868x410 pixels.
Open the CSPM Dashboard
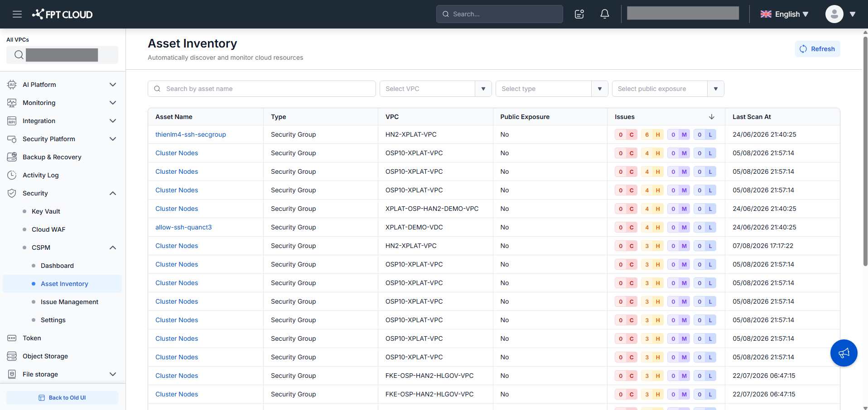(57, 266)
